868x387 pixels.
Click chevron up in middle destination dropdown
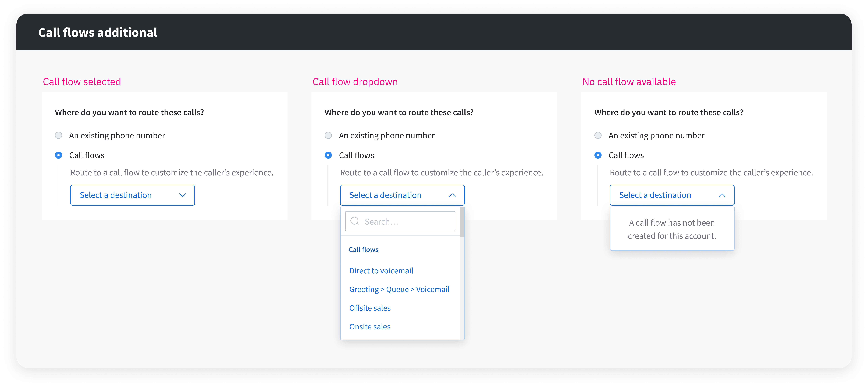coord(452,195)
